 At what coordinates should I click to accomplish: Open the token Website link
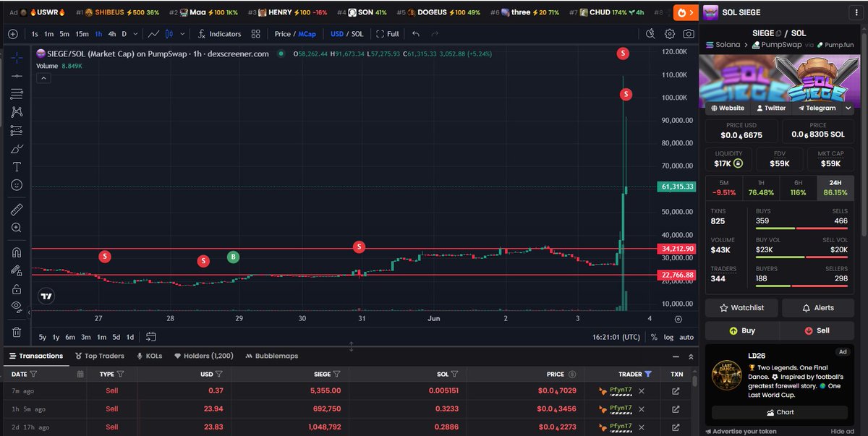728,108
